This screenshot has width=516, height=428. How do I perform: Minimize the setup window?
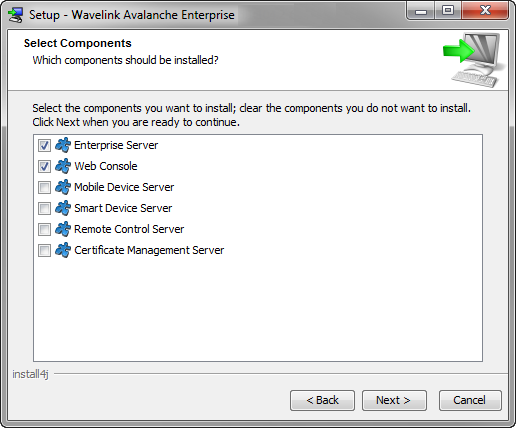click(x=421, y=11)
